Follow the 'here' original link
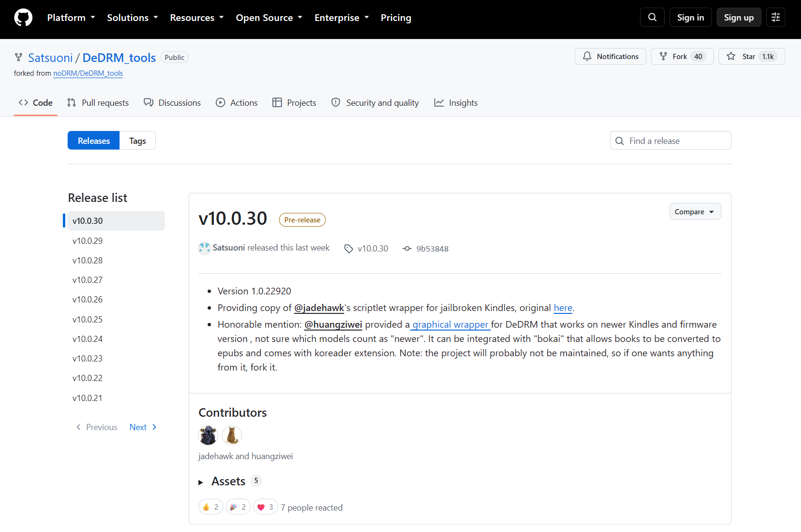 click(563, 308)
